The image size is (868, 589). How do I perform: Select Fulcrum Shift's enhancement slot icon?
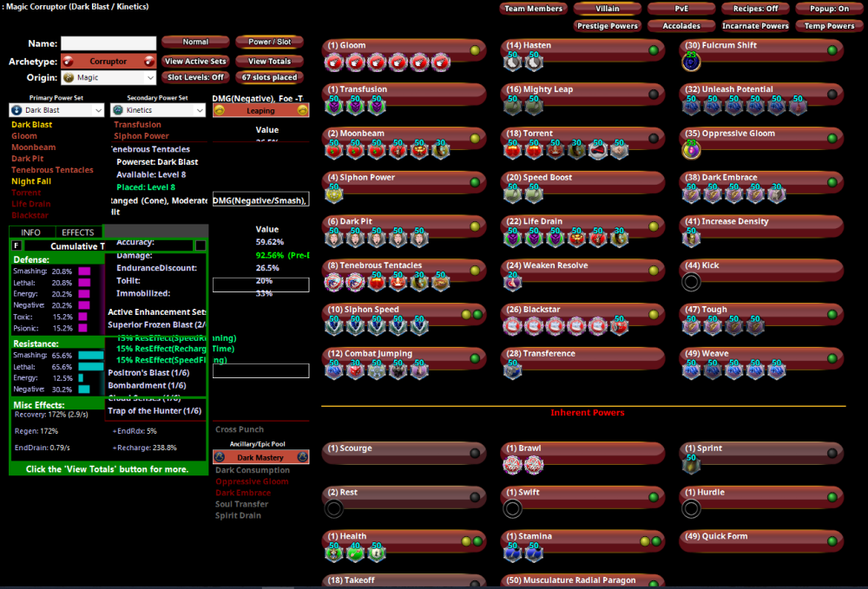point(692,62)
